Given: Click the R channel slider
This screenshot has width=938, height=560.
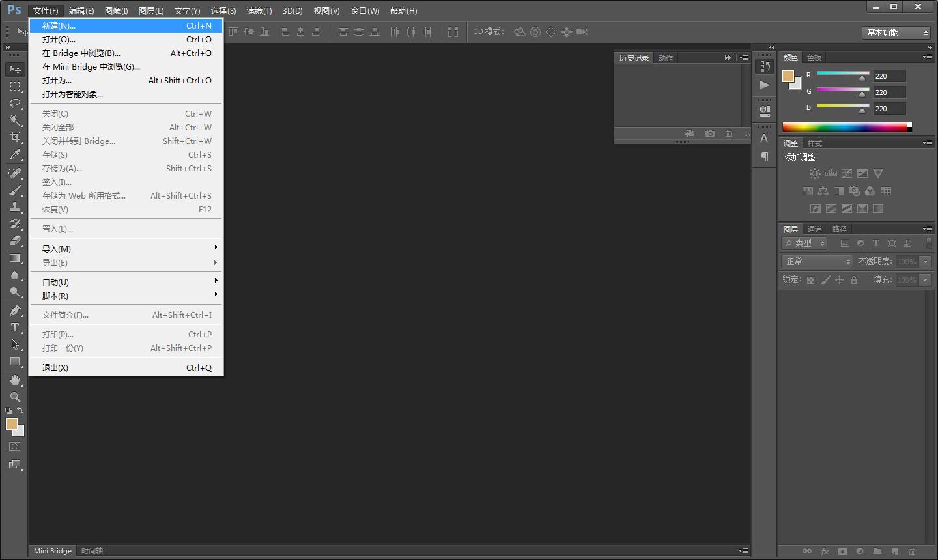Looking at the screenshot, I should (843, 74).
